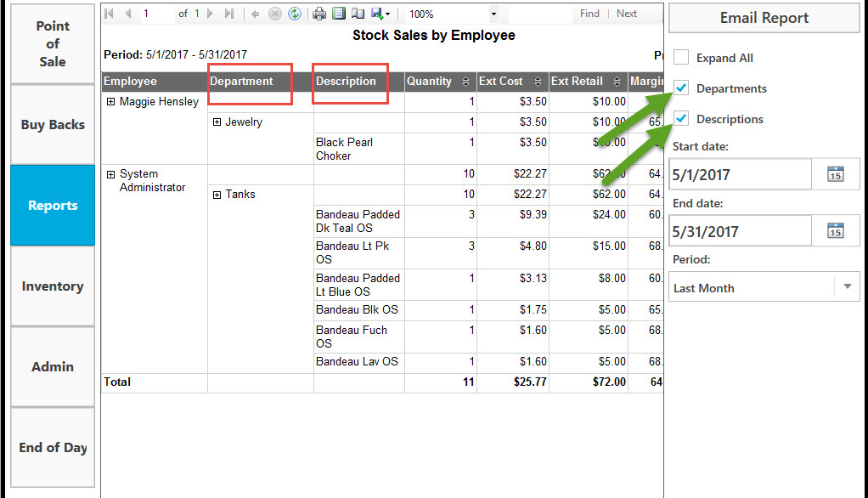Click the Email Report button
This screenshot has height=498, width=868.
point(764,18)
